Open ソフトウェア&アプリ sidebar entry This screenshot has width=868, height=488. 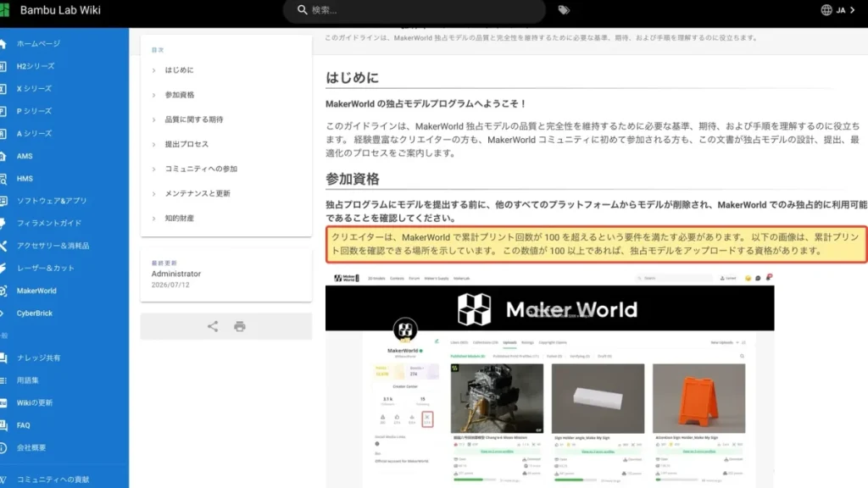(52, 201)
